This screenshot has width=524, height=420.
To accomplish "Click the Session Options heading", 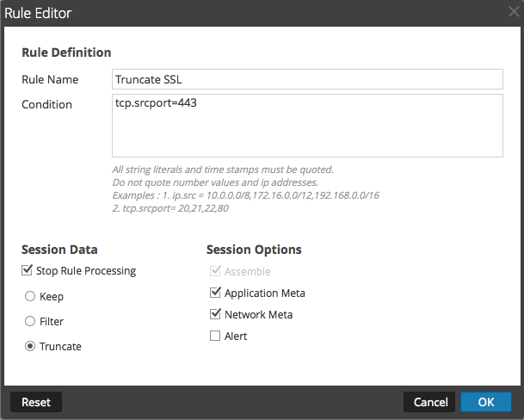I will pos(254,250).
